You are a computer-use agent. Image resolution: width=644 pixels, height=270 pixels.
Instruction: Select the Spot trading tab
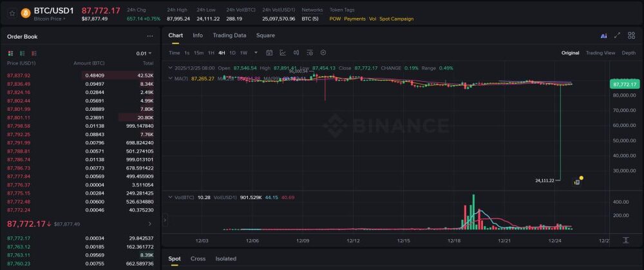[x=174, y=258]
